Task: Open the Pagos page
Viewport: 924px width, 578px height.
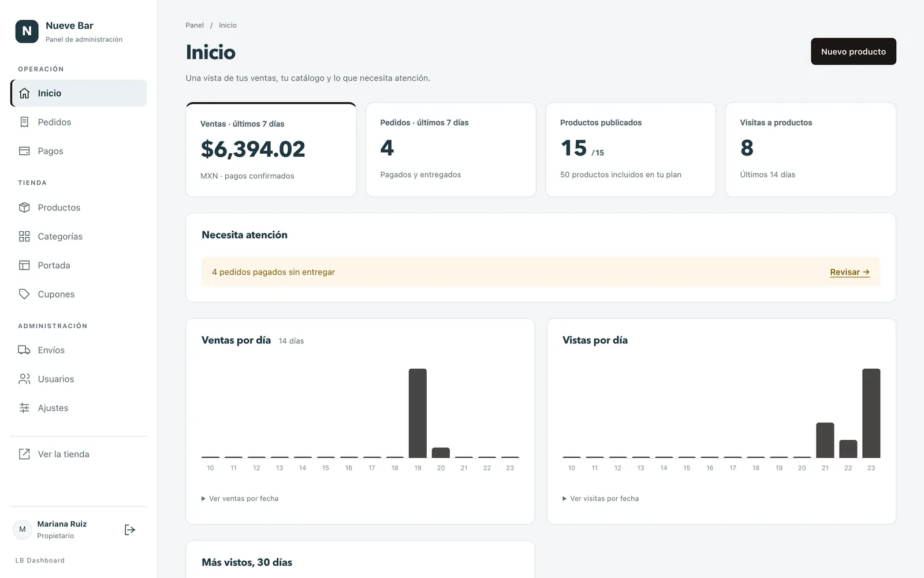Action: (79, 151)
